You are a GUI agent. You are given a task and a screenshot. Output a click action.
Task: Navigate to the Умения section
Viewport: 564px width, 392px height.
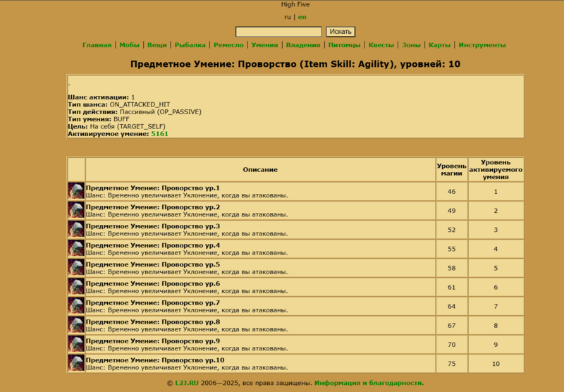click(264, 45)
